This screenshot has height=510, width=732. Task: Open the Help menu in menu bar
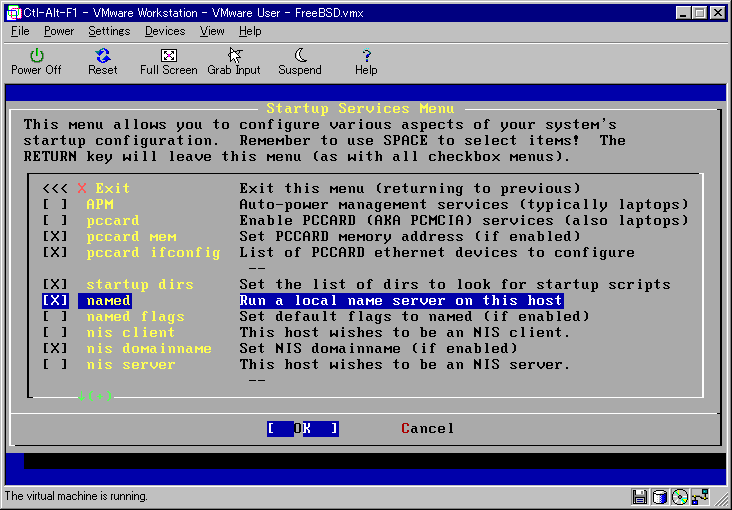point(250,31)
